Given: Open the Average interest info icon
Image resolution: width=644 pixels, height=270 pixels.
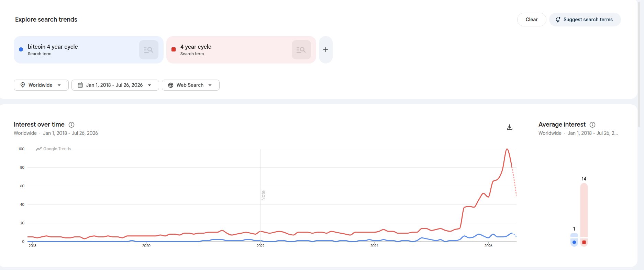Looking at the screenshot, I should pyautogui.click(x=592, y=125).
